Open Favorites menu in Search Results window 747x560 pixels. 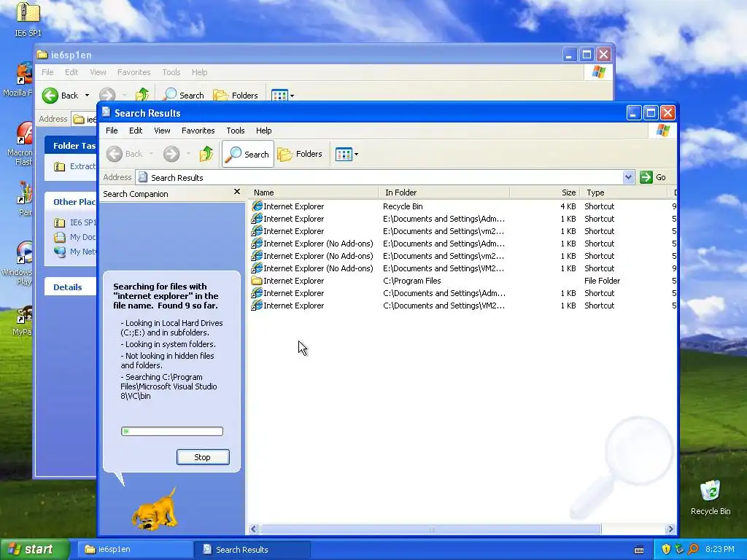[x=198, y=131]
